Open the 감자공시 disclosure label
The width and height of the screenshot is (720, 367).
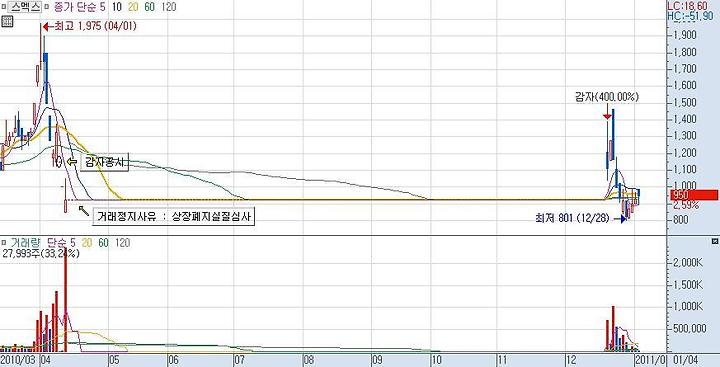[105, 162]
